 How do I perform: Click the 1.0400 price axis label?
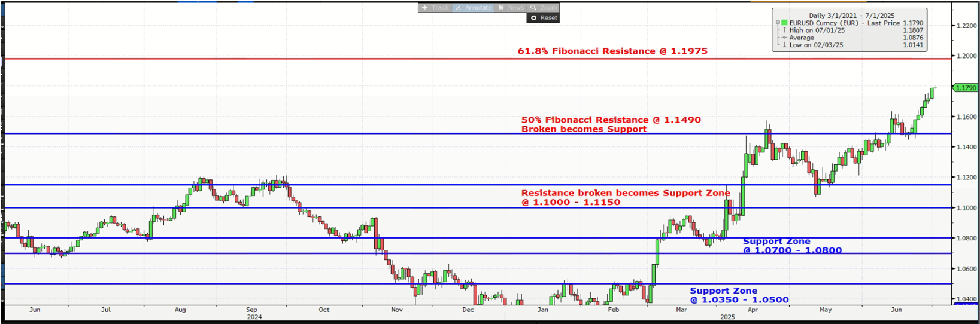966,299
